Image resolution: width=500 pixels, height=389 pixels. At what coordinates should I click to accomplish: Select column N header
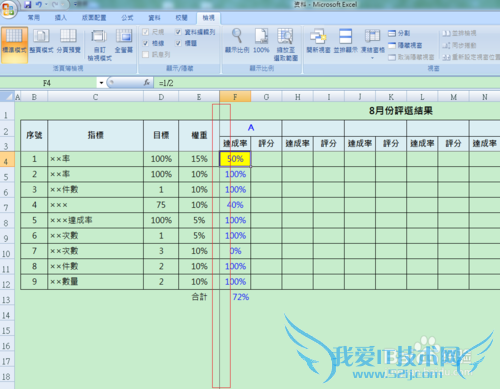click(x=484, y=97)
